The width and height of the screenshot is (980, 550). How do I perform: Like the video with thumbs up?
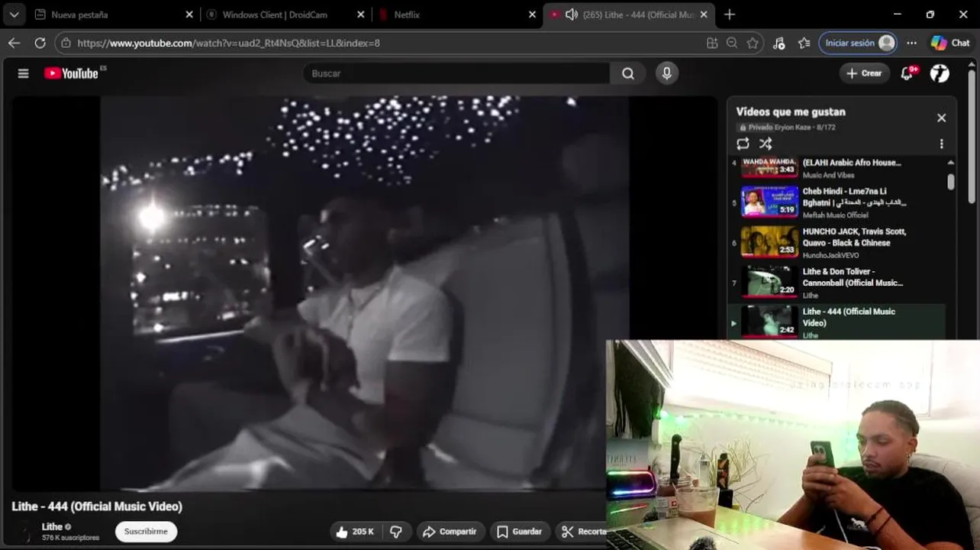pos(355,532)
